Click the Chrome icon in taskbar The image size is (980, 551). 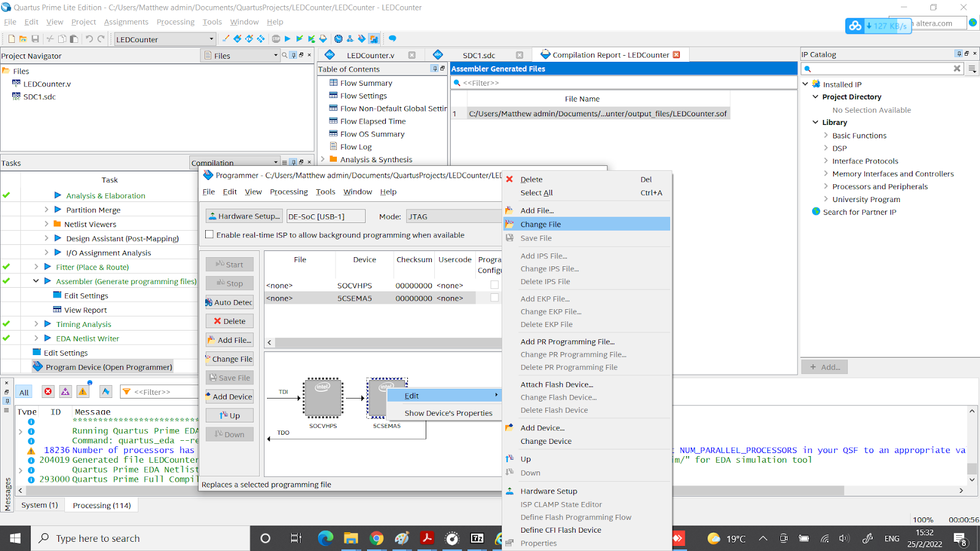376,538
